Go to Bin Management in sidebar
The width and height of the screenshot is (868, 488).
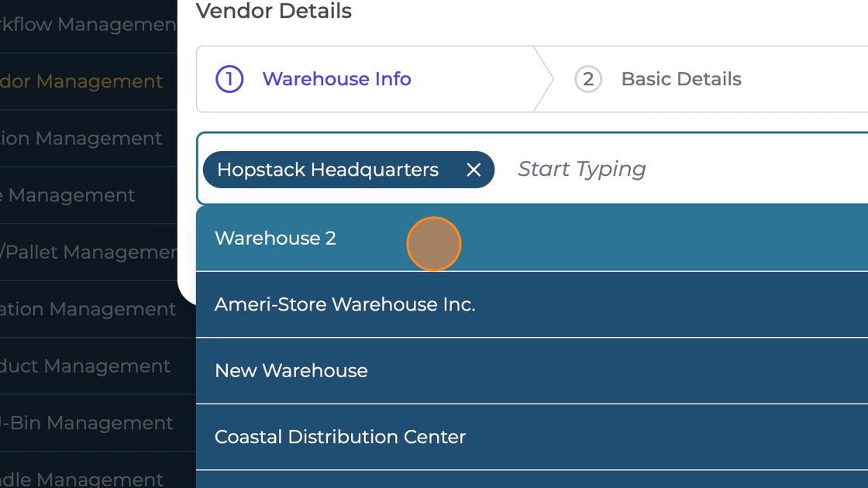87,423
